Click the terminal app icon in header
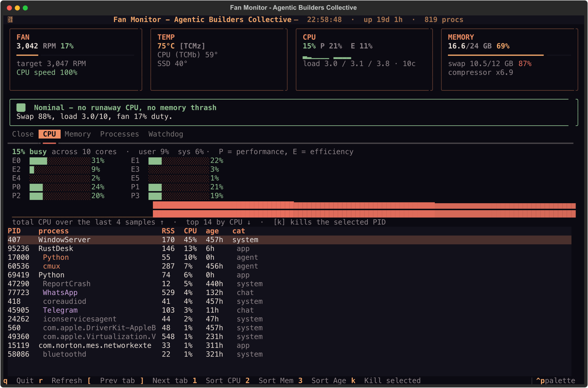This screenshot has height=388, width=588. (10, 19)
